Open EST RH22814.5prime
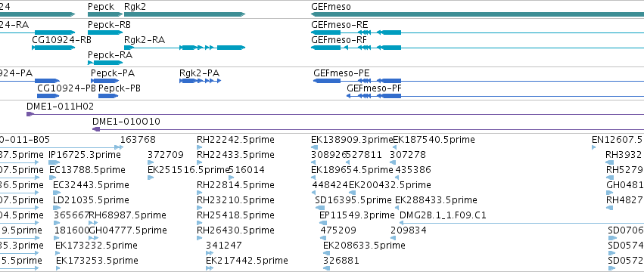 235,185
